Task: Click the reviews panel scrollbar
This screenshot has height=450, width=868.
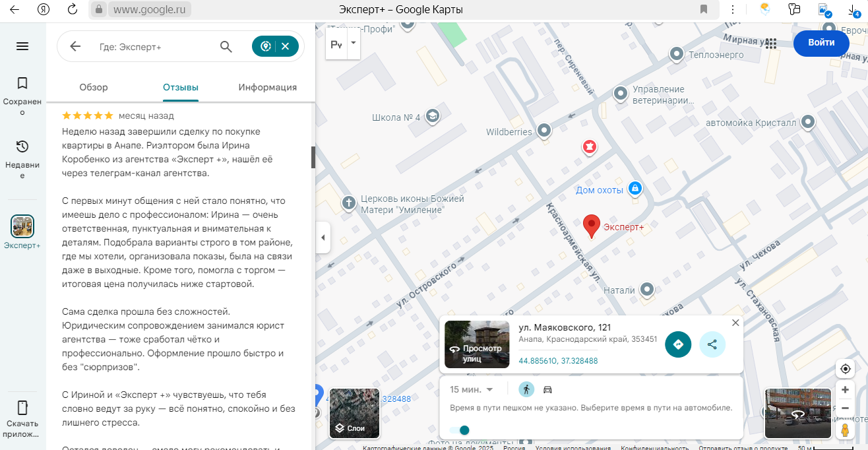Action: click(313, 158)
